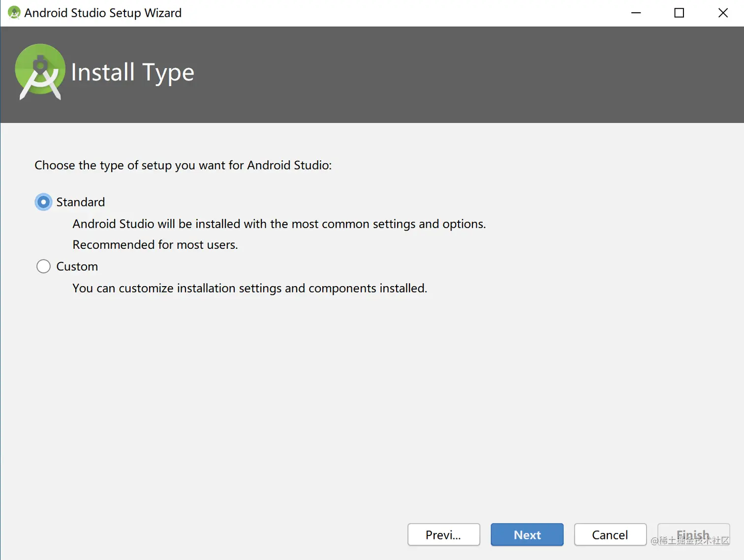Click the Custom option label text
This screenshot has width=744, height=560.
coord(77,266)
